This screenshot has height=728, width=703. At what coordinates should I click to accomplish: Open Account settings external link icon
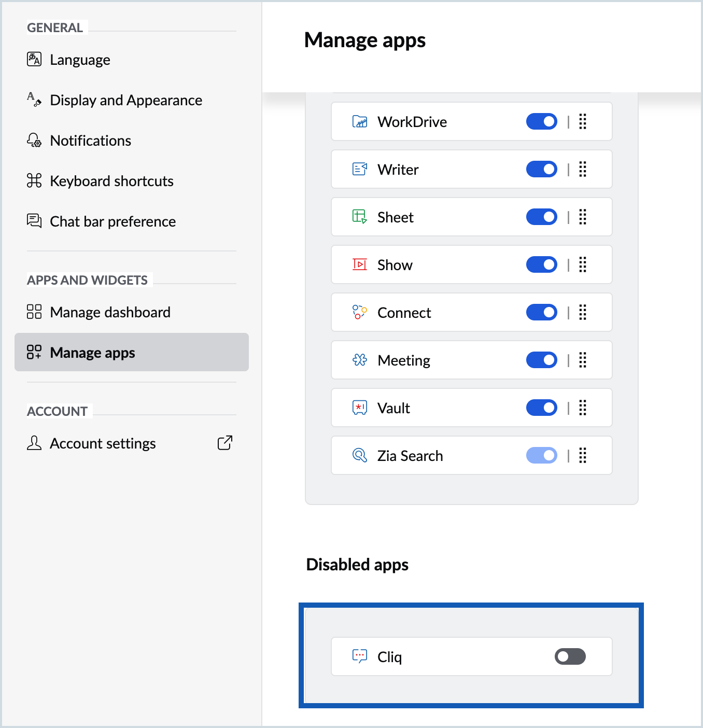pos(225,443)
